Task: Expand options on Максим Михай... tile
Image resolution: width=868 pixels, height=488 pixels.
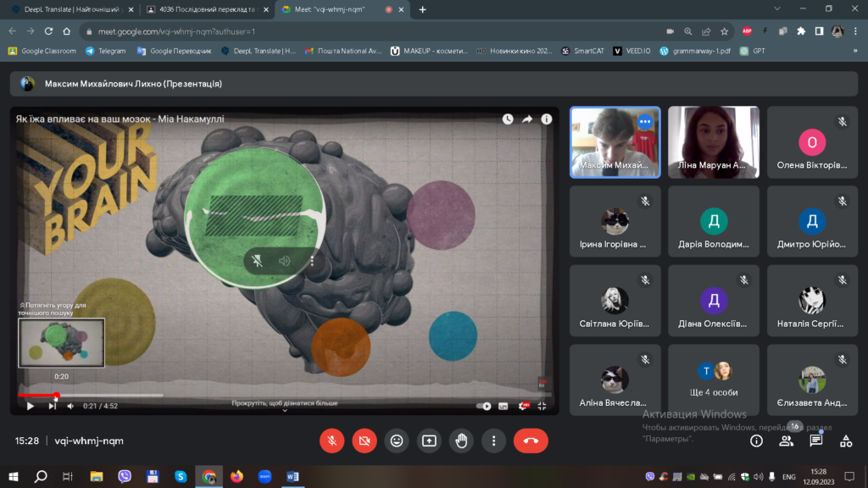Action: pos(644,121)
